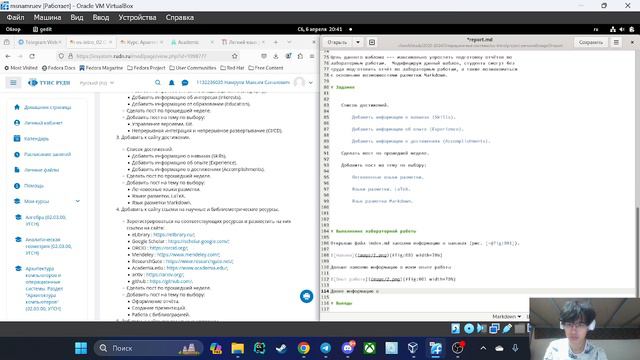Open the list all tabs dropdown
This screenshot has width=640, height=360.
tap(289, 42)
